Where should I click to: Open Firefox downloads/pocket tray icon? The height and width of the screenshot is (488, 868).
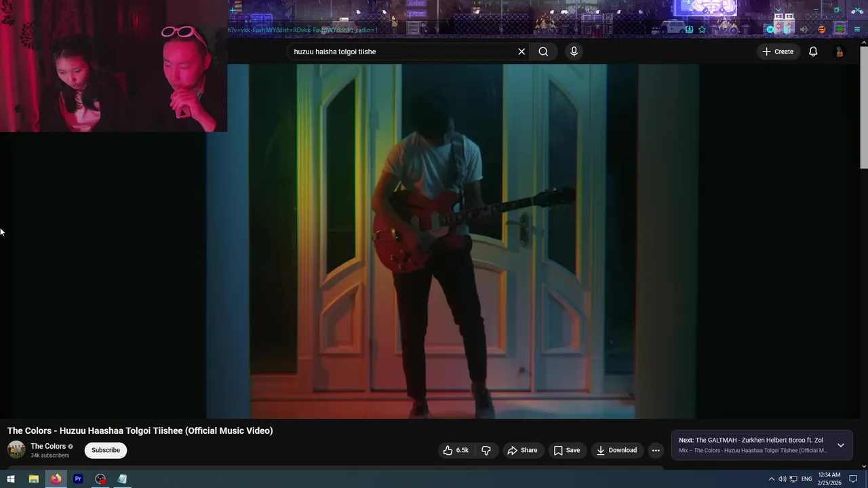pos(689,29)
